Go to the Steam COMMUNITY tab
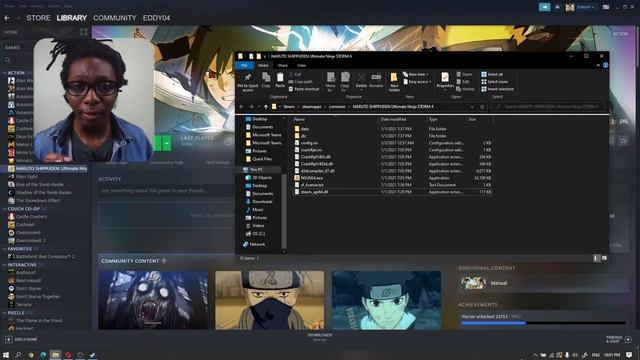The width and height of the screenshot is (640, 360). coord(115,18)
